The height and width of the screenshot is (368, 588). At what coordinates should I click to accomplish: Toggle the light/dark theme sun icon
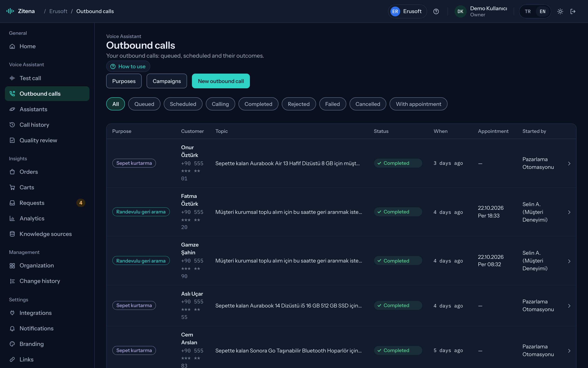(x=560, y=11)
